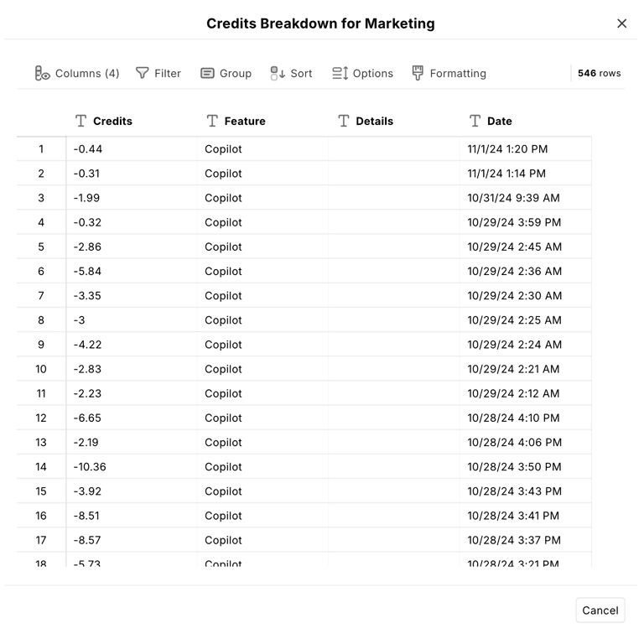Viewport: 644px width, 644px height.
Task: Click the Date column header
Action: coord(526,121)
